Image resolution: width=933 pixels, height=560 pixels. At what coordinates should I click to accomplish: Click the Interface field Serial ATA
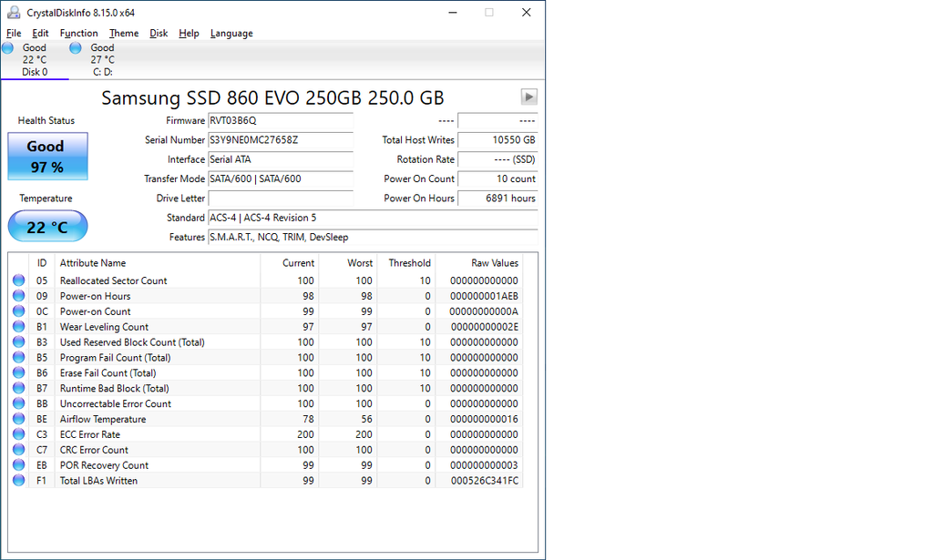point(281,159)
